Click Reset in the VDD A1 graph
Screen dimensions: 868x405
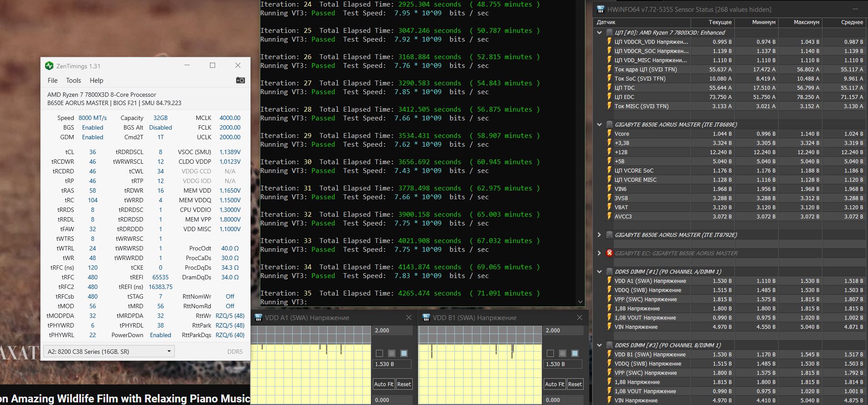click(404, 384)
